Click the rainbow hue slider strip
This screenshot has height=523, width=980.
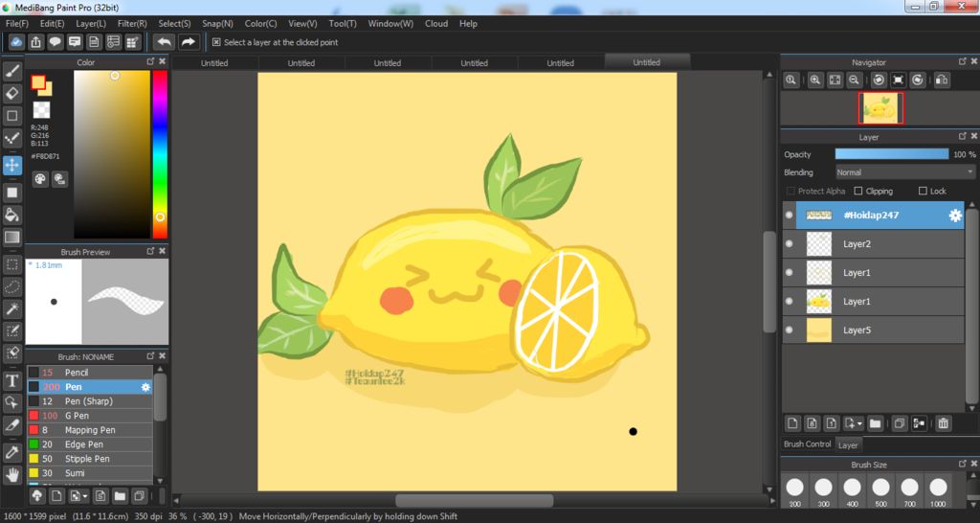[160, 153]
